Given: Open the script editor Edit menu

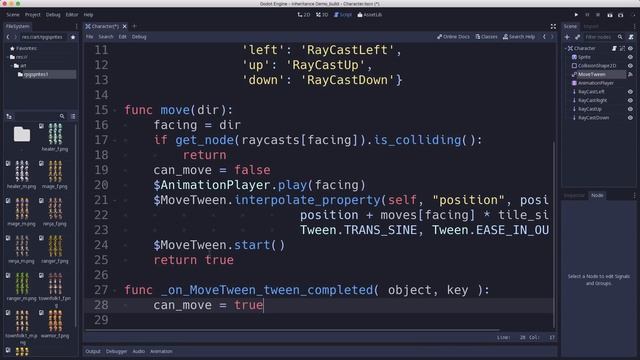Looking at the screenshot, I should click(x=122, y=37).
